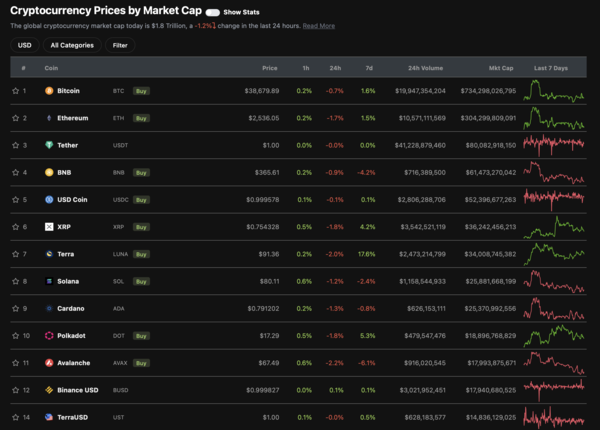Screen dimensions: 600x430
Task: Click the Tether coin logo
Action: (x=49, y=145)
